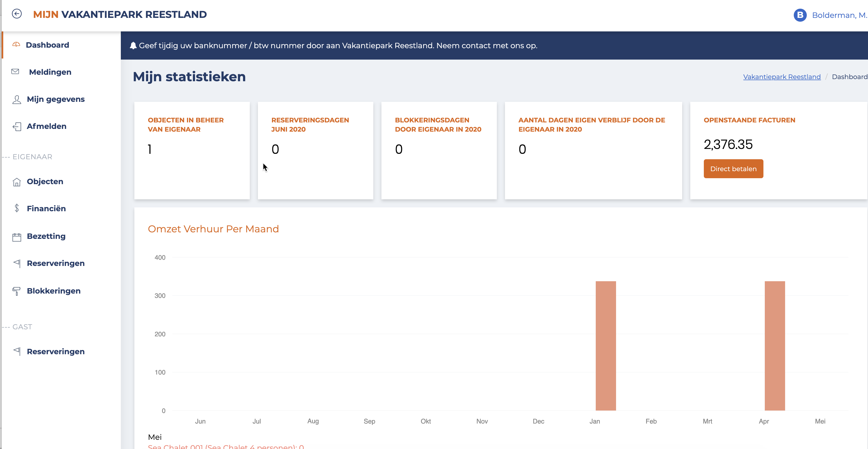Click the 400 value on chart y-axis
Viewport: 868px width, 449px height.
[x=160, y=257]
